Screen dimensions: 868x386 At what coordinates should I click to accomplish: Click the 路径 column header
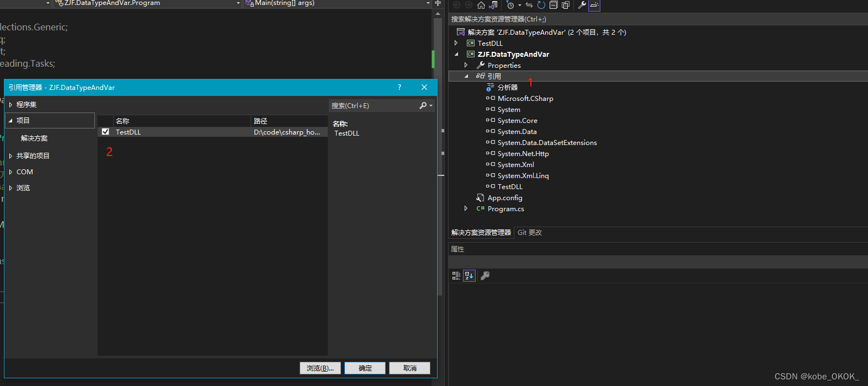pos(290,121)
